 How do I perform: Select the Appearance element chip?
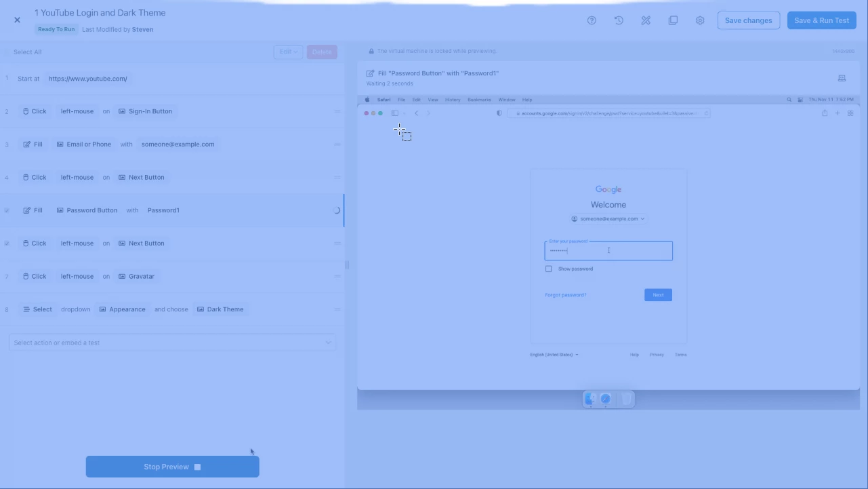coord(122,309)
